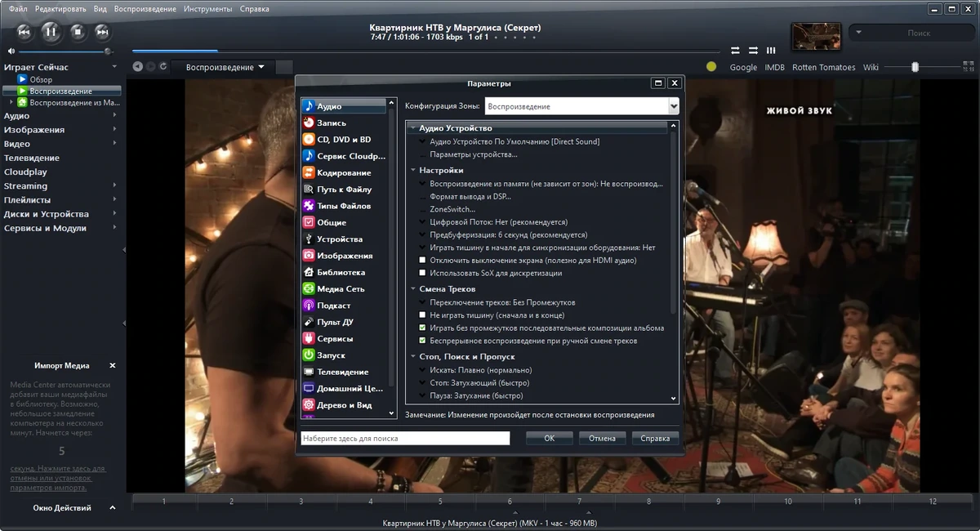Enable Отключить выключение экрана checkbox
Viewport: 980px width, 531px height.
(x=422, y=260)
